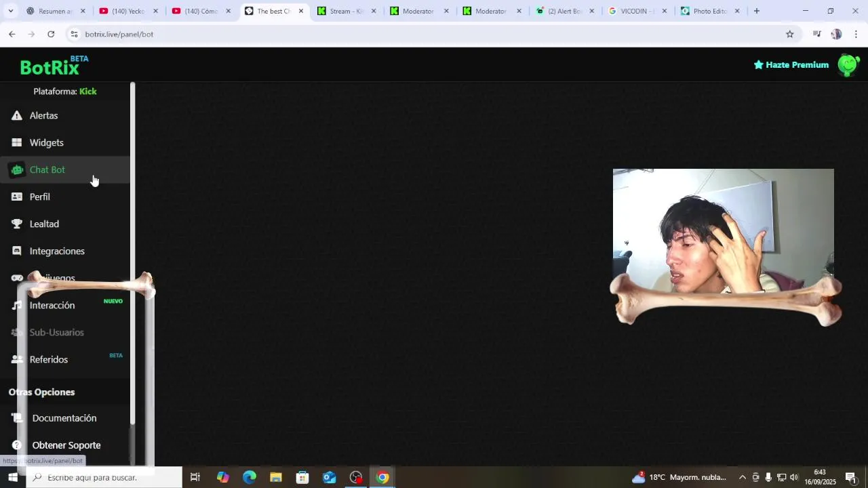Open a new browser tab

[757, 11]
